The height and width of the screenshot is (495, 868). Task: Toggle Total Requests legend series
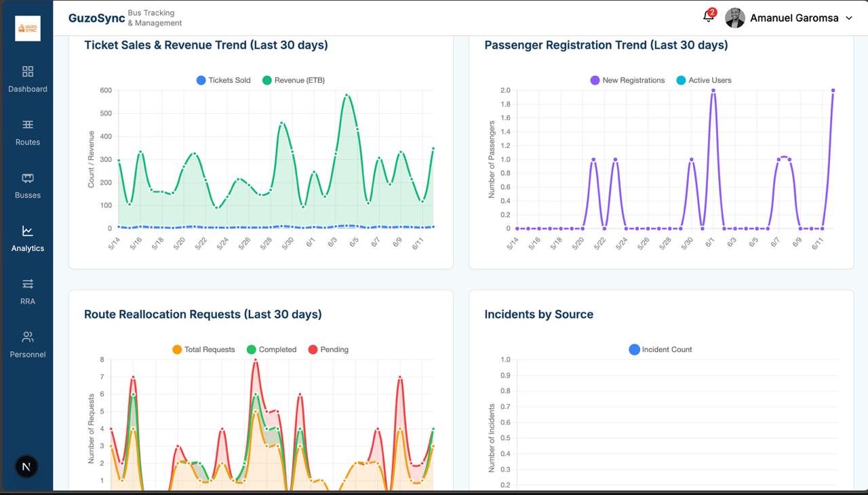(x=203, y=350)
